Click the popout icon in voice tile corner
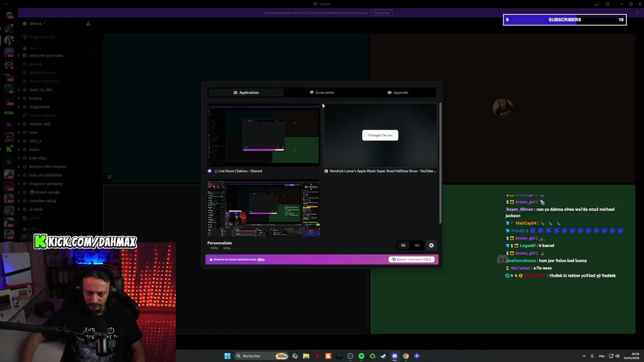644x362 pixels. coord(109,176)
